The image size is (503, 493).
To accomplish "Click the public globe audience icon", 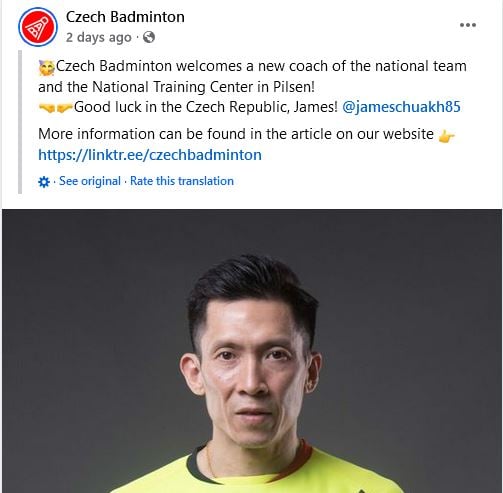I will tap(149, 37).
